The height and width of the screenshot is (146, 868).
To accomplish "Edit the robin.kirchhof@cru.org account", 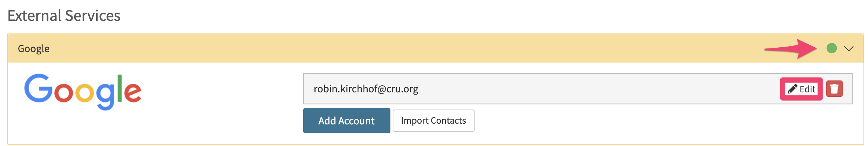I will click(801, 89).
